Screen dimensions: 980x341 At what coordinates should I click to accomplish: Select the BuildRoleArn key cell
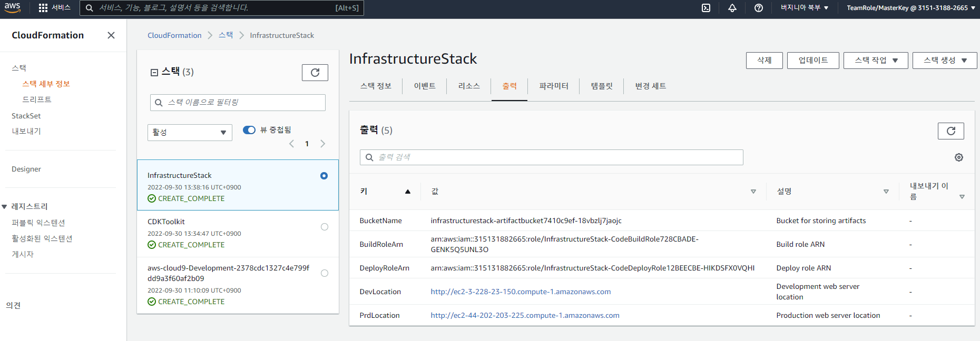pos(381,244)
